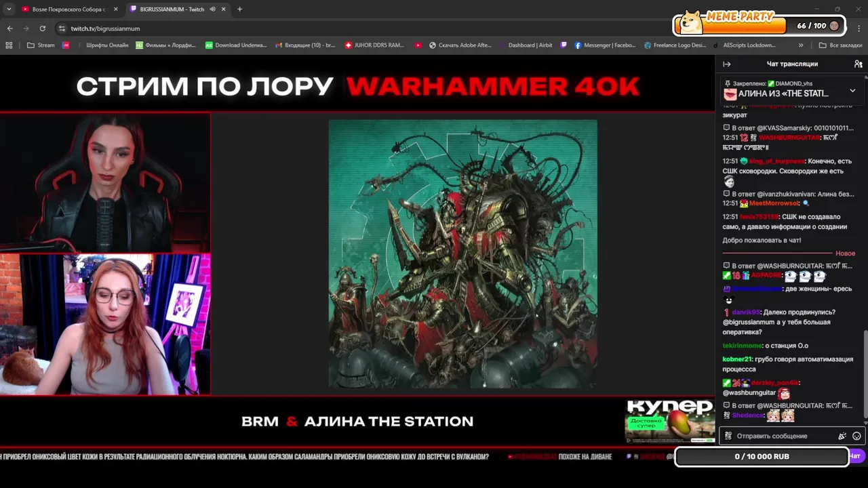Click the party cheer icon in chat input
Viewport: 868px width, 488px height.
[842, 436]
